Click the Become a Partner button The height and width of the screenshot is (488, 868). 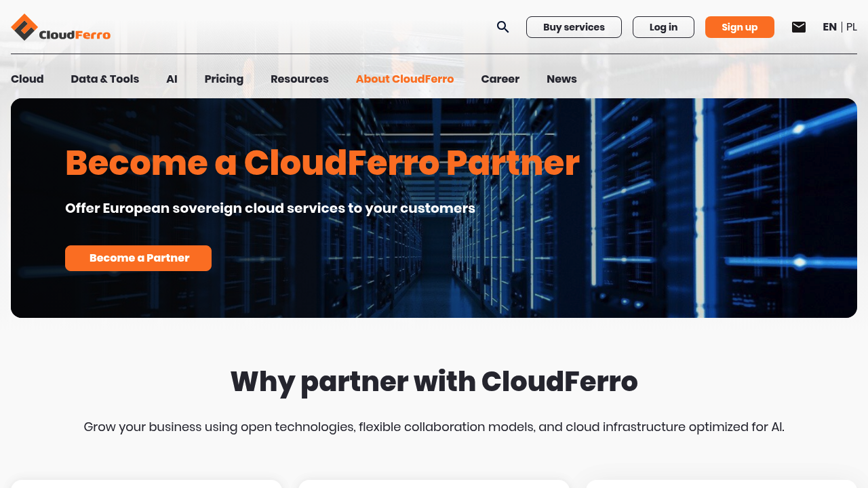pyautogui.click(x=138, y=258)
